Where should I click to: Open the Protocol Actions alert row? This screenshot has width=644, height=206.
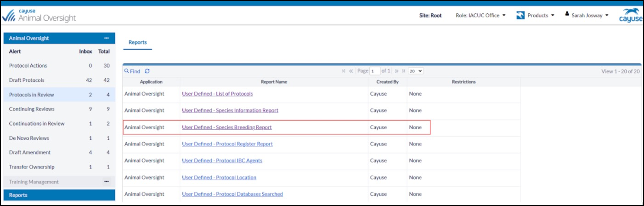pyautogui.click(x=59, y=66)
